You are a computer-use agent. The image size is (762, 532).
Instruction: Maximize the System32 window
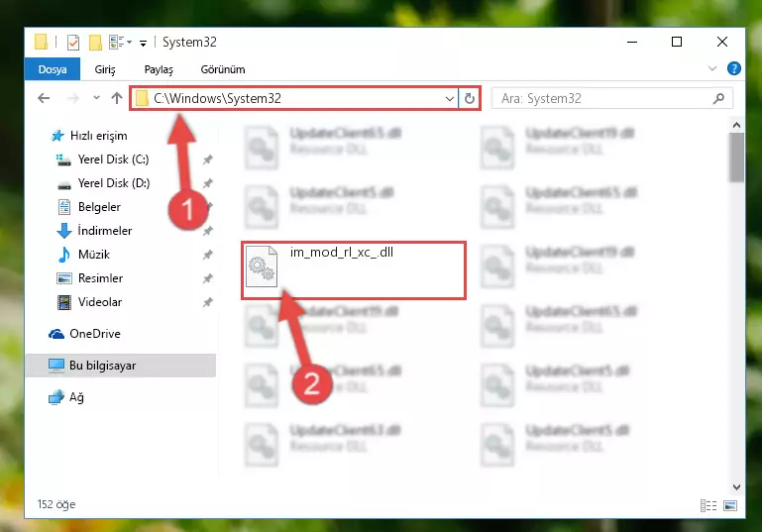(677, 43)
